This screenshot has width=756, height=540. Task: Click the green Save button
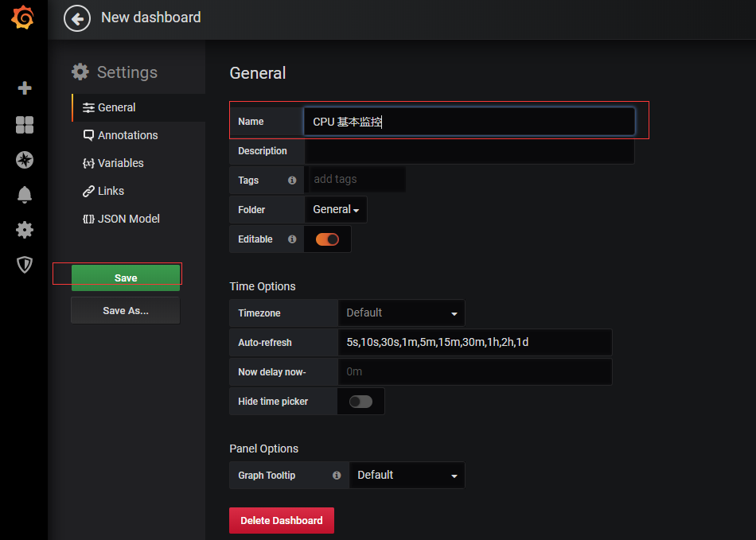pyautogui.click(x=126, y=278)
